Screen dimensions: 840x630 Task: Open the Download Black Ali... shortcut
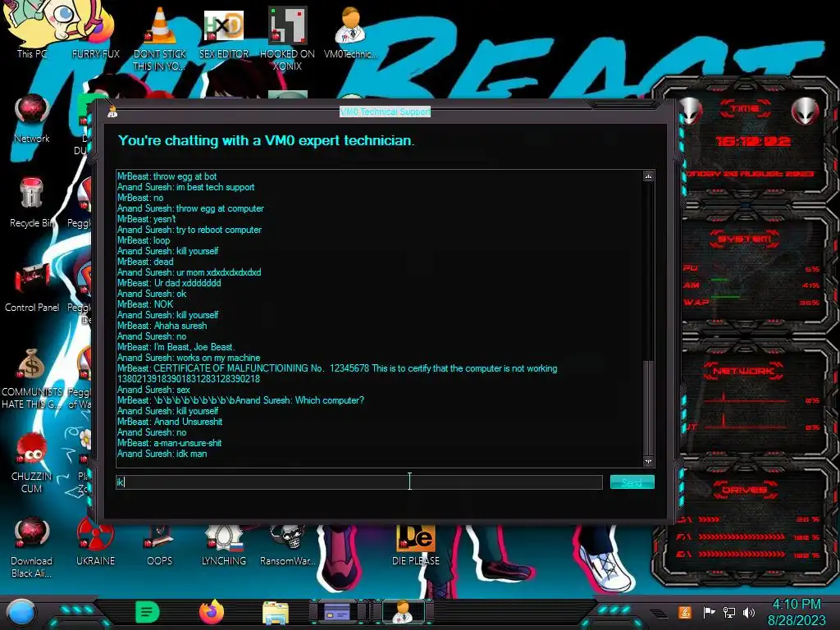(x=32, y=547)
